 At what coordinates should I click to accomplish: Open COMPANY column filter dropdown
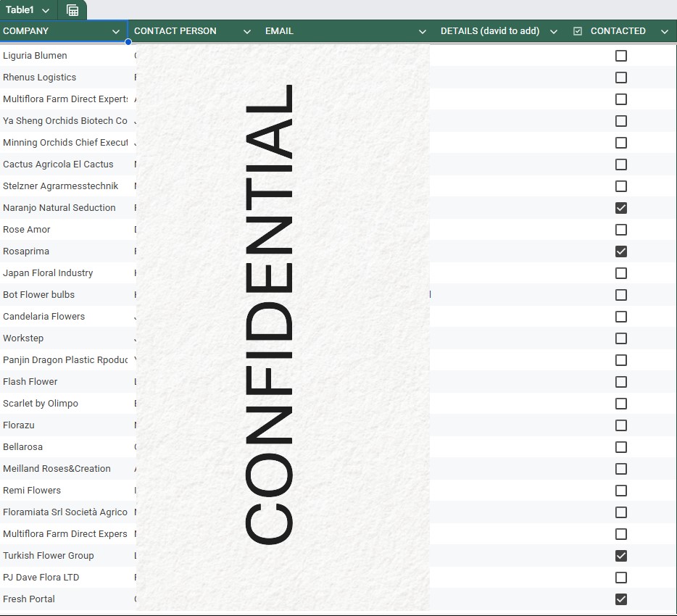point(116,31)
